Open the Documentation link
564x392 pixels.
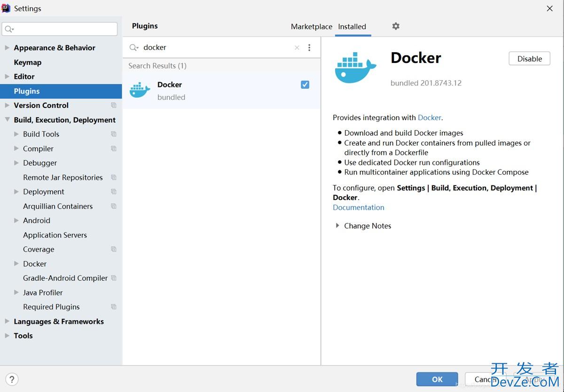point(358,208)
